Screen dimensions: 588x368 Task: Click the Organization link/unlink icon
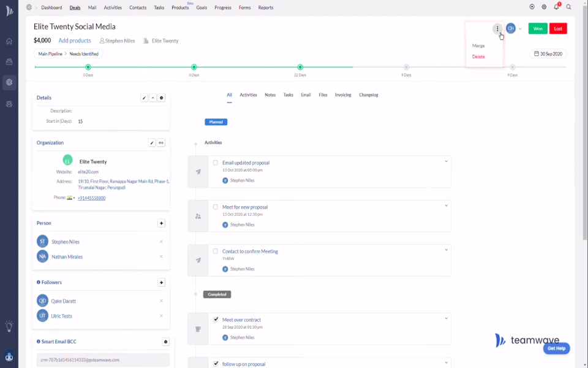pyautogui.click(x=161, y=143)
